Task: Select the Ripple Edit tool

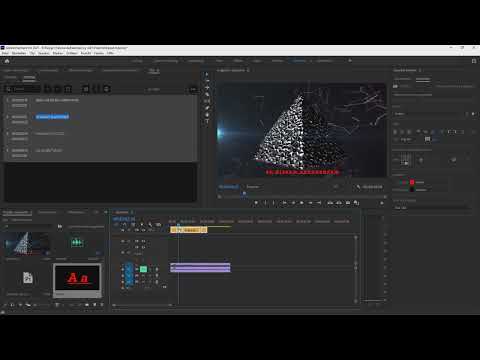Action: point(207,88)
